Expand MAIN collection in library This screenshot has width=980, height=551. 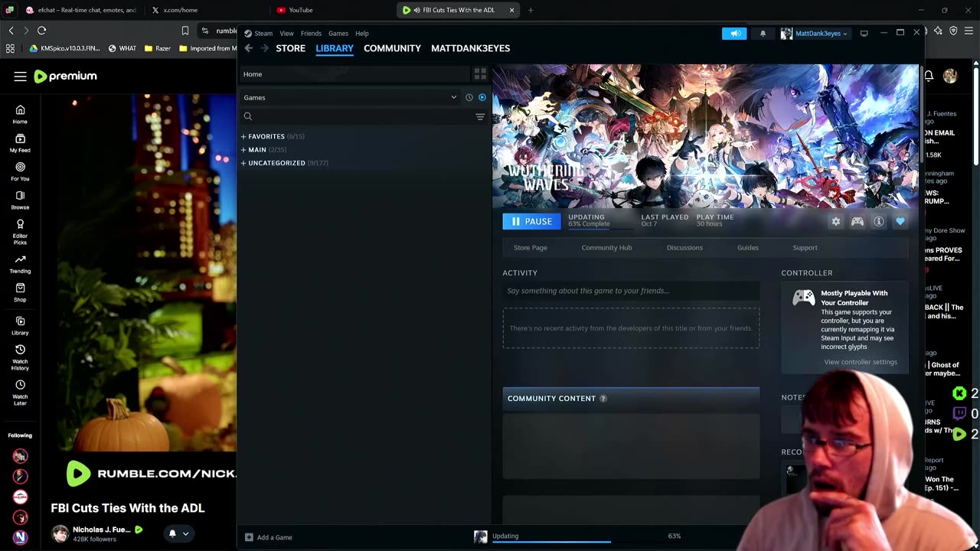click(243, 150)
